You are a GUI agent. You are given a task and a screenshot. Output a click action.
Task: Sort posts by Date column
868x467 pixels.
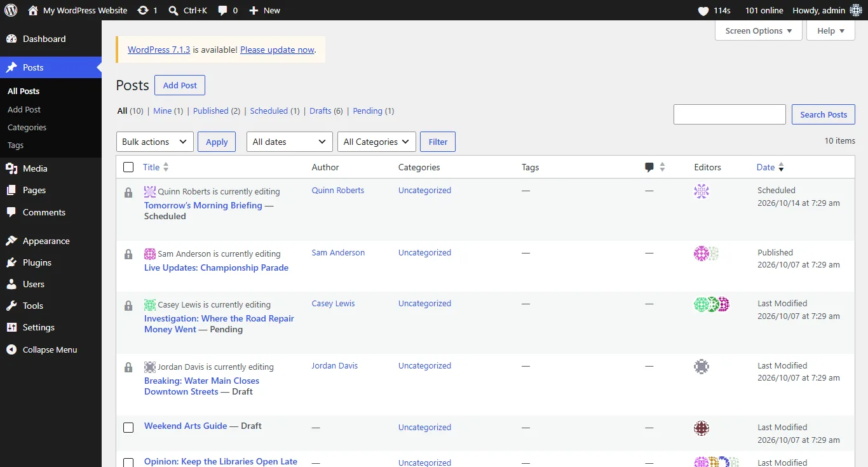pos(770,167)
